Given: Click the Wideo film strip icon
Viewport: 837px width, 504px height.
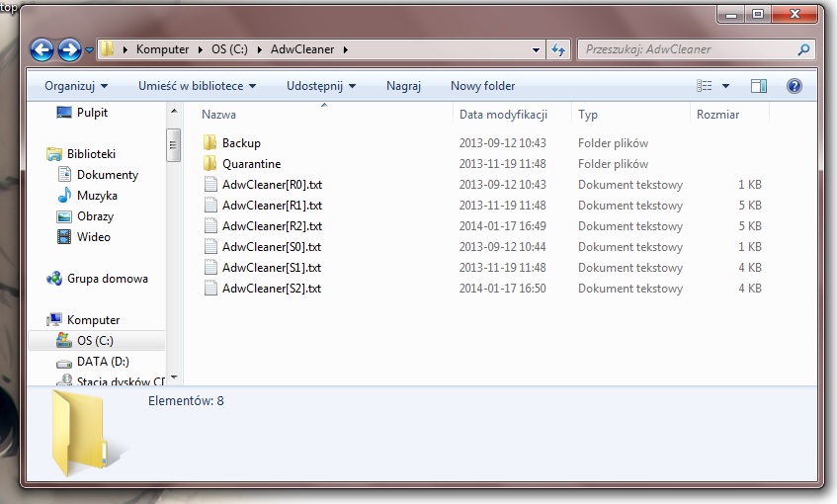Looking at the screenshot, I should click(x=64, y=236).
